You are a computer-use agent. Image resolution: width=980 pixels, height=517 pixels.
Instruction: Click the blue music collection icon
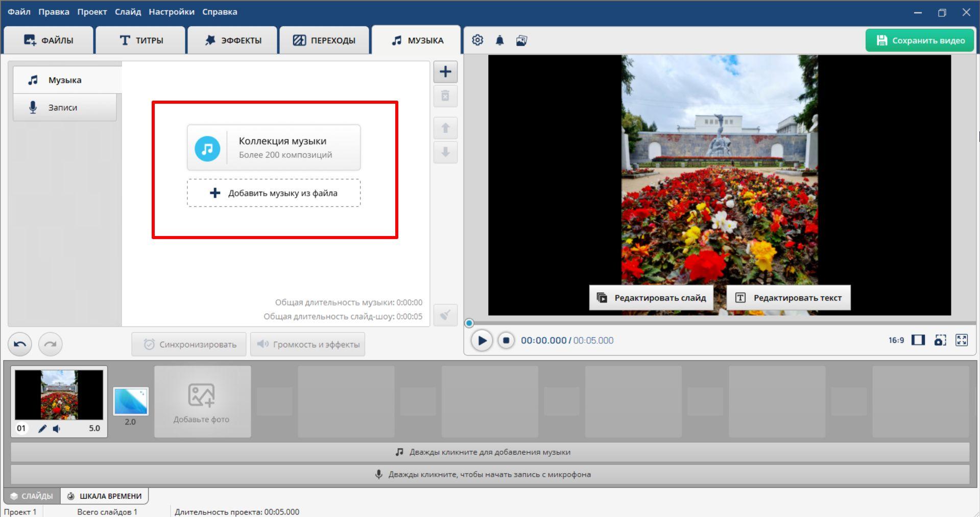pyautogui.click(x=207, y=149)
